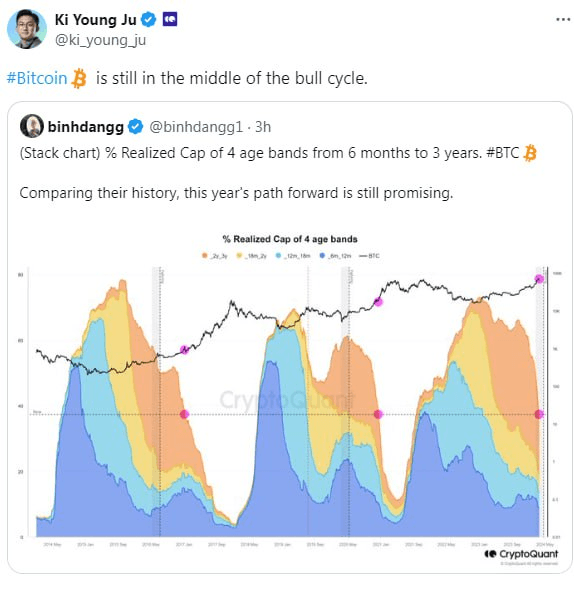Open the #BTC hashtag in the quoted post
574x590 pixels.
point(502,153)
